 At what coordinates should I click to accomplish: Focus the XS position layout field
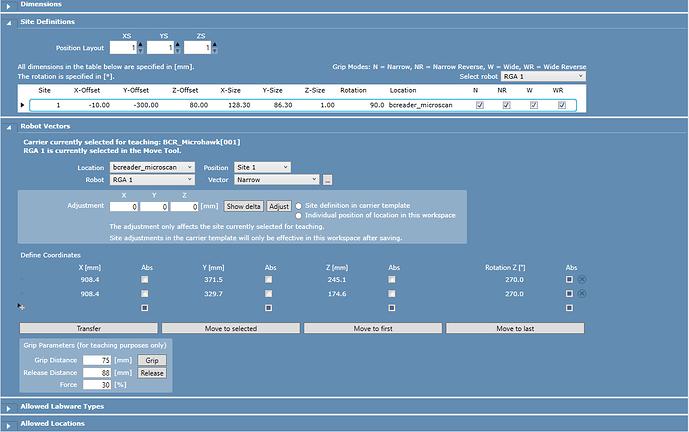point(123,47)
